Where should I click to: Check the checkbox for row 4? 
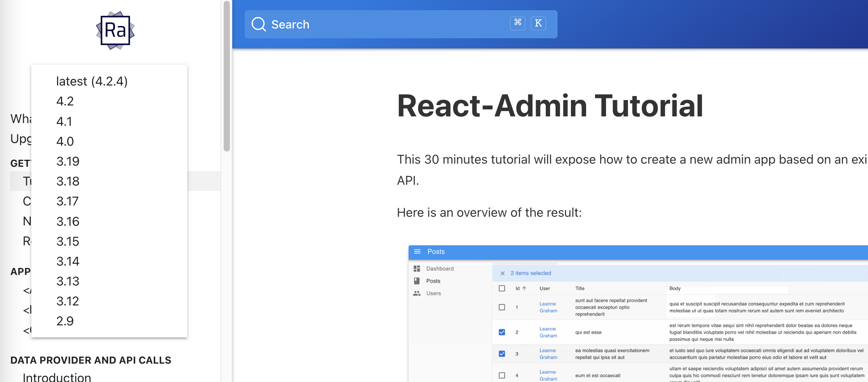click(502, 375)
